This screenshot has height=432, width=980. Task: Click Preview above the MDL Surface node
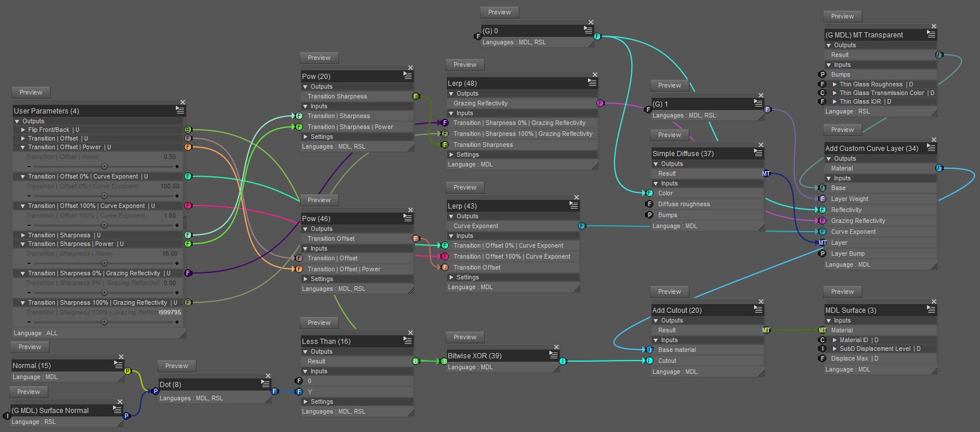click(x=843, y=291)
